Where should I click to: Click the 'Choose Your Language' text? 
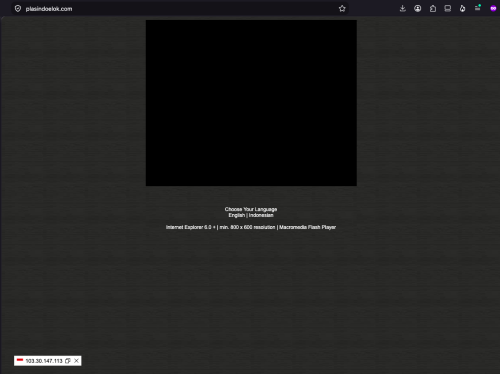tap(251, 209)
